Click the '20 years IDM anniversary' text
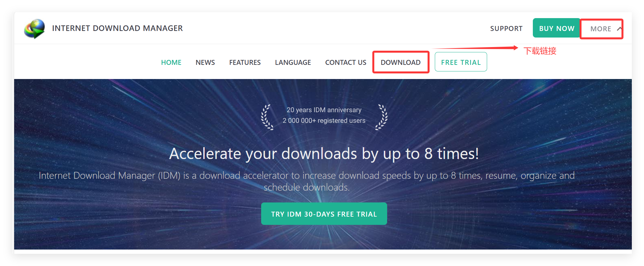The height and width of the screenshot is (266, 644). (324, 110)
